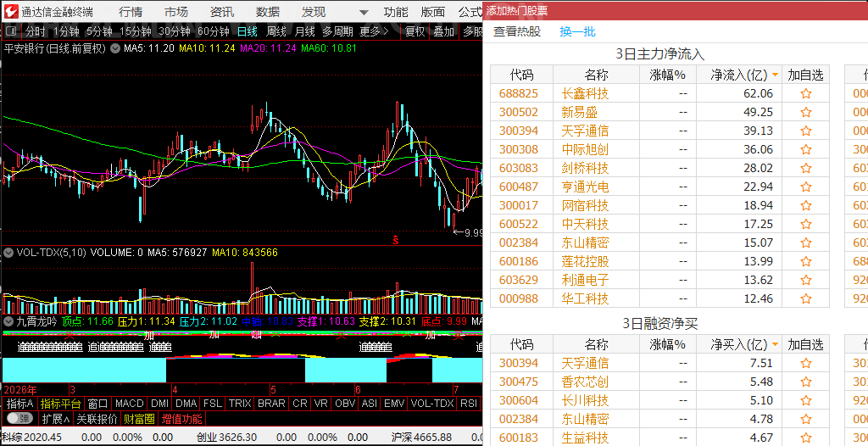The height and width of the screenshot is (446, 868).
Task: Open the 市场 menu
Action: coord(176,12)
